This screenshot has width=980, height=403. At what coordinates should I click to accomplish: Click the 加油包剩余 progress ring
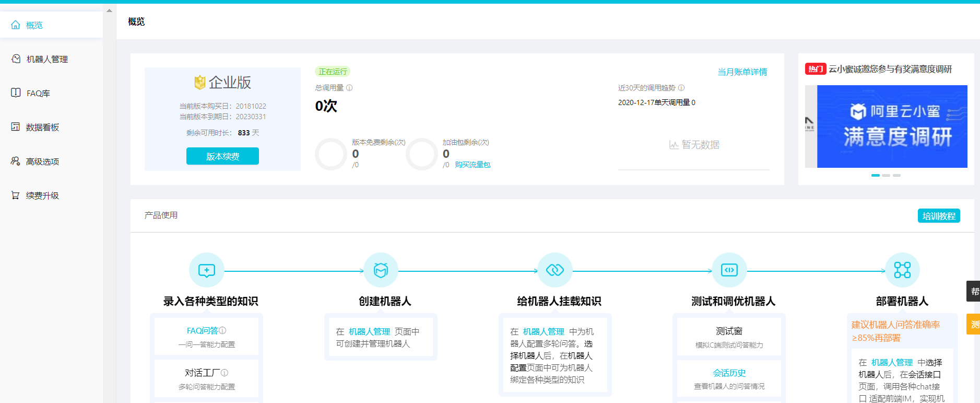pyautogui.click(x=422, y=154)
